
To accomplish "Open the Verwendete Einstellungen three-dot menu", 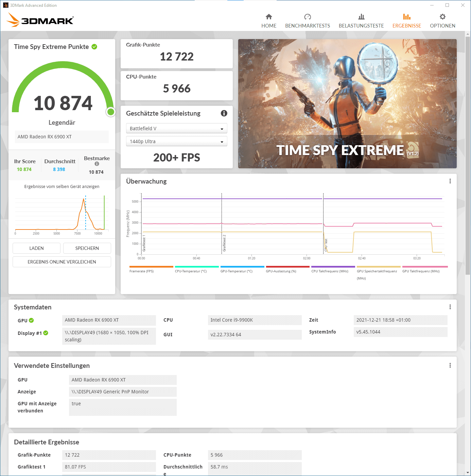I will pos(450,365).
